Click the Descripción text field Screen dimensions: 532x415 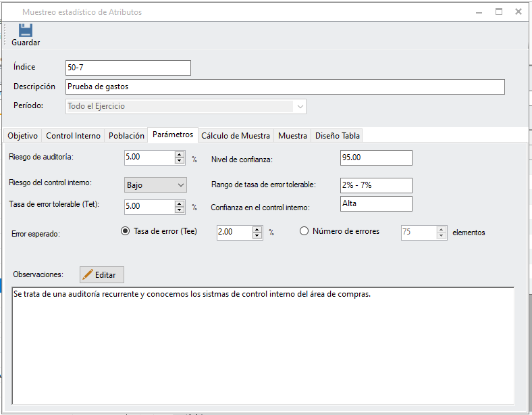pos(284,87)
